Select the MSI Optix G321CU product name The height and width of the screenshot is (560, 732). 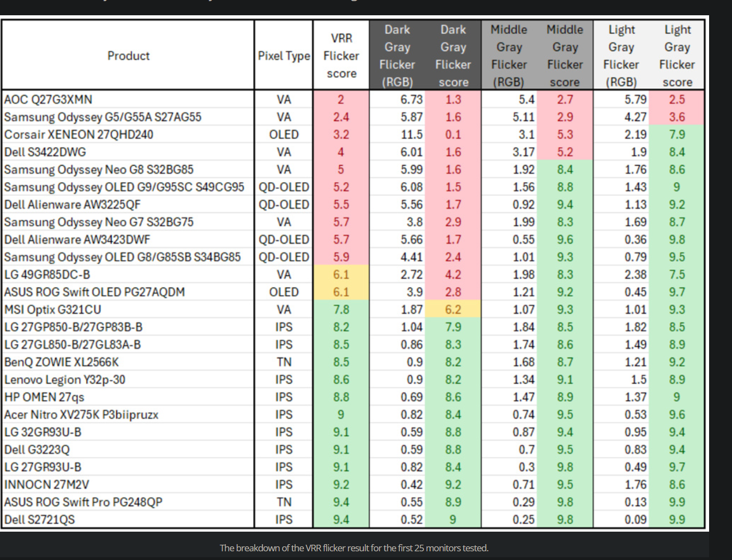(x=52, y=310)
